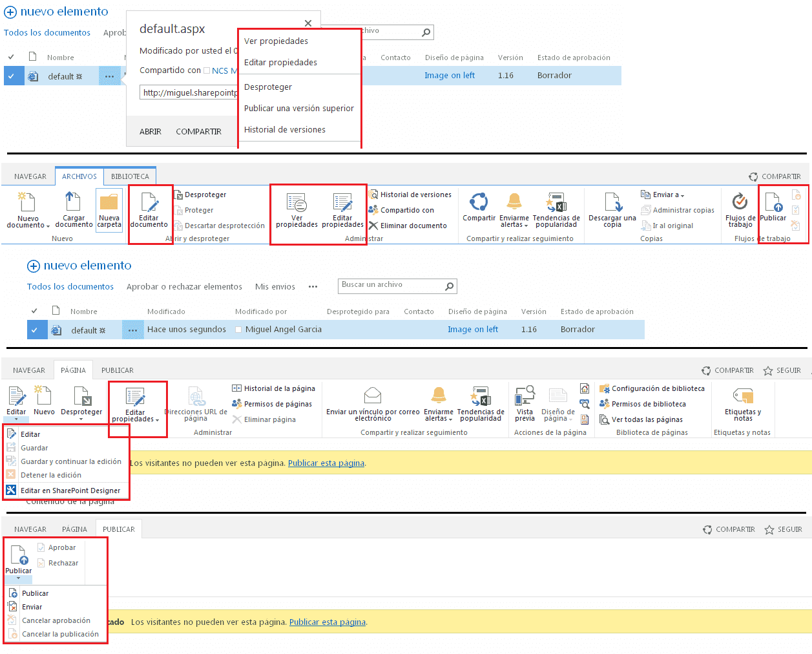Viewport: 812px width, 654px height.
Task: Click Publicar icon in Archivos ribbon
Action: [x=773, y=202]
